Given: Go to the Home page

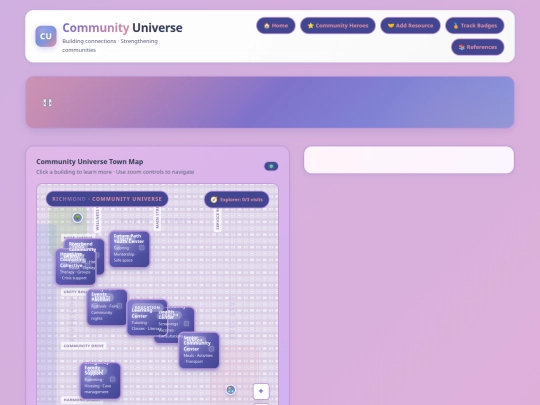Looking at the screenshot, I should click(x=276, y=25).
